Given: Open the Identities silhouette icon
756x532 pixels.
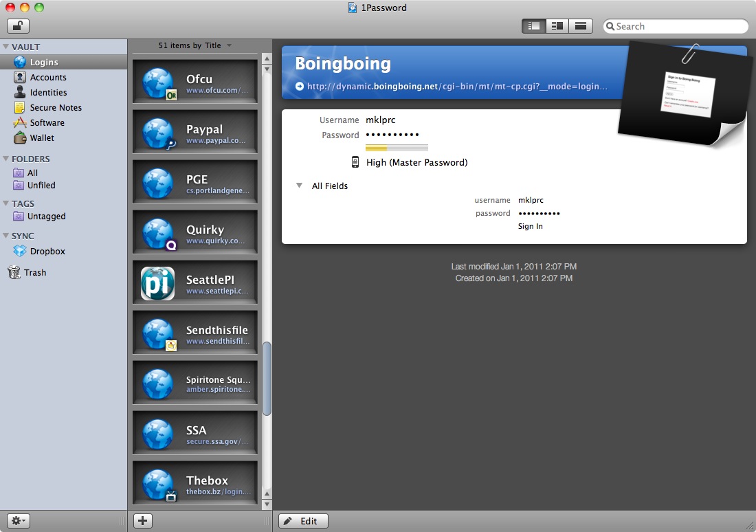Looking at the screenshot, I should point(20,92).
